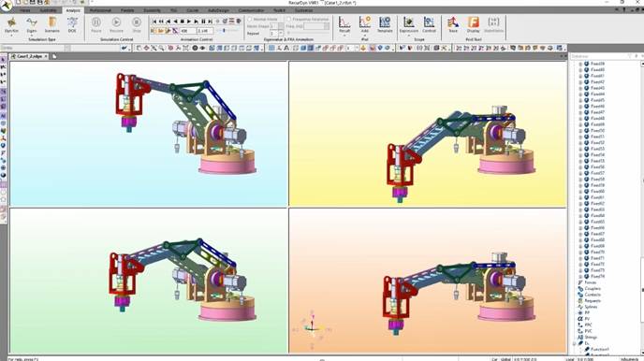Screen dimensions: 644x361
Task: Open the Plot Result icon
Action: 344,24
